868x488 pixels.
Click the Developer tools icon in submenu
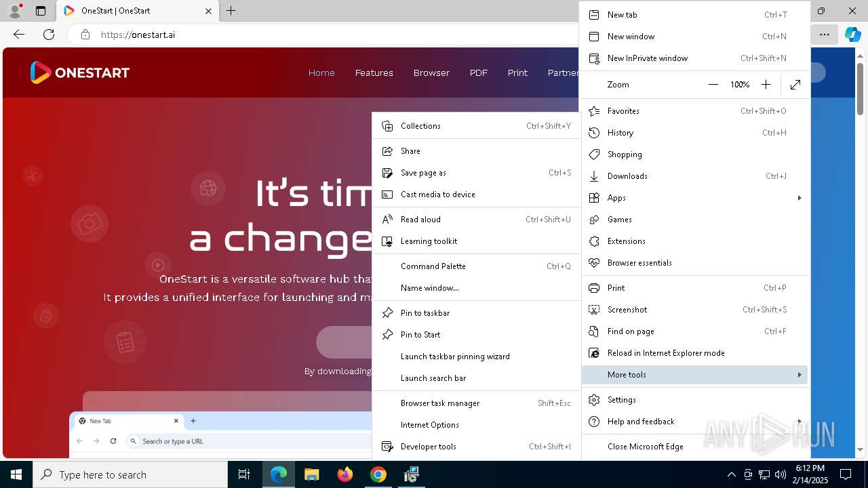[x=387, y=447]
